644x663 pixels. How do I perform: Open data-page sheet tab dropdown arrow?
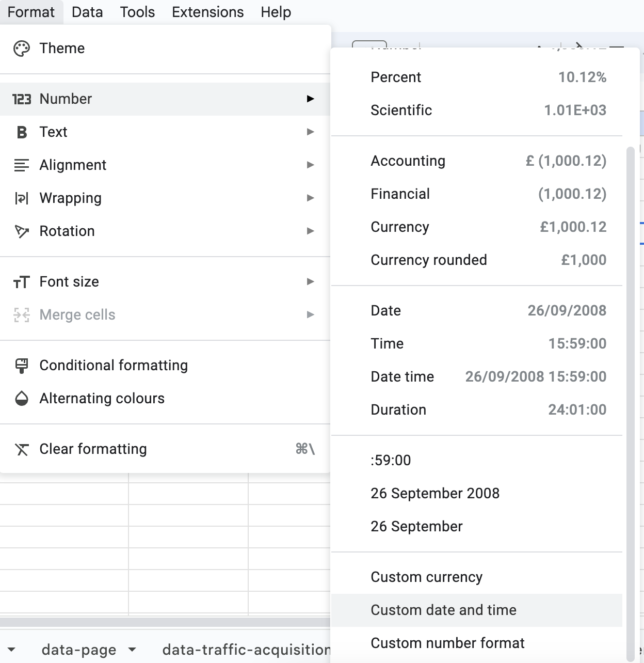132,650
